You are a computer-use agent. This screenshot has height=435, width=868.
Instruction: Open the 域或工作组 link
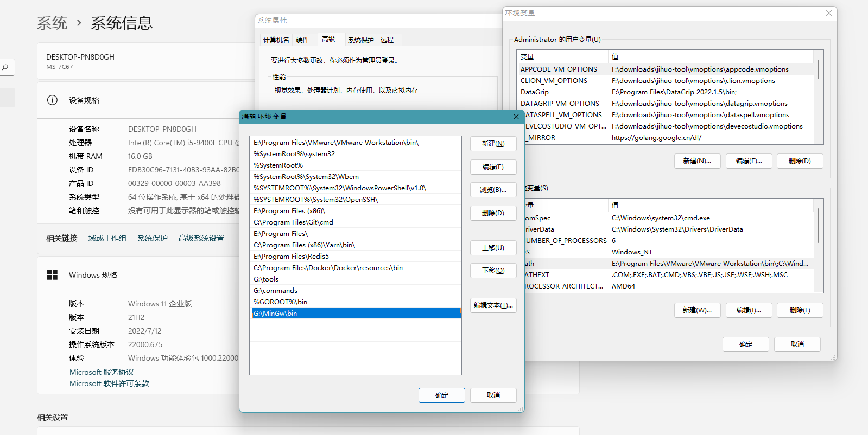[x=107, y=238]
